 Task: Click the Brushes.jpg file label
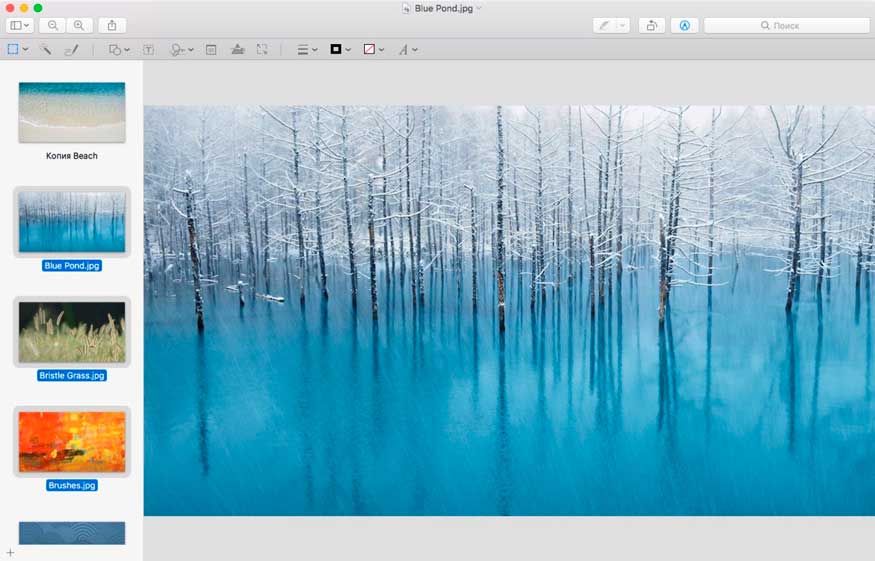click(x=72, y=486)
